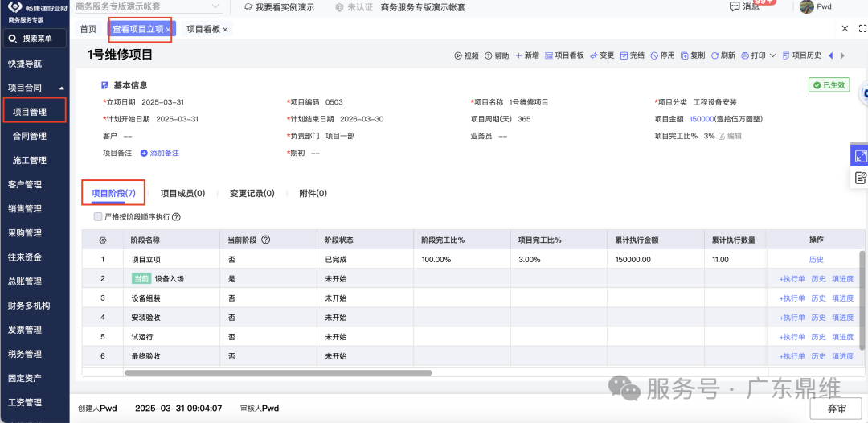The width and height of the screenshot is (868, 423).
Task: Click the 变更 change toolbar icon
Action: click(x=594, y=55)
